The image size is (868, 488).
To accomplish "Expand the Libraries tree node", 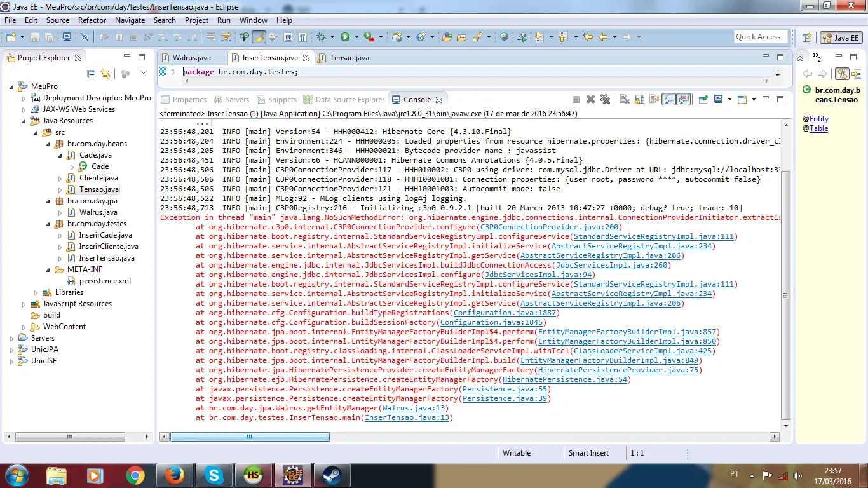I will 36,292.
